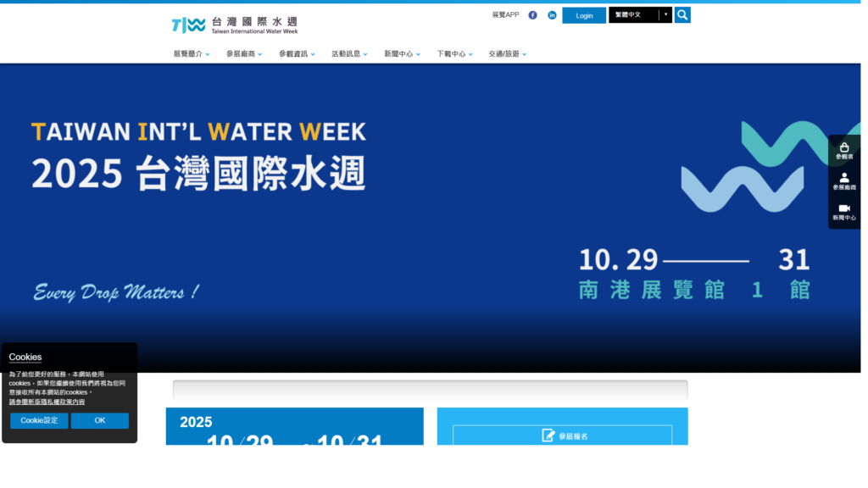
Task: Expand the 活動訊息 menu
Action: [x=349, y=53]
